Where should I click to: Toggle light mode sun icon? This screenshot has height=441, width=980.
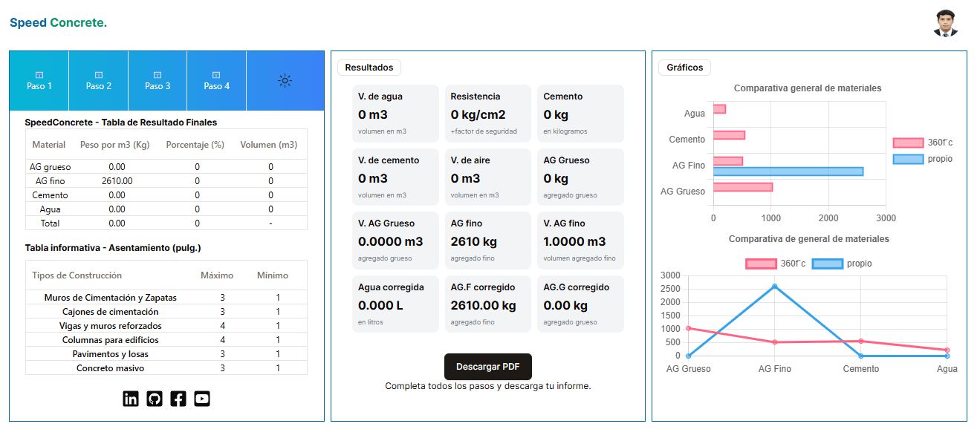[285, 81]
